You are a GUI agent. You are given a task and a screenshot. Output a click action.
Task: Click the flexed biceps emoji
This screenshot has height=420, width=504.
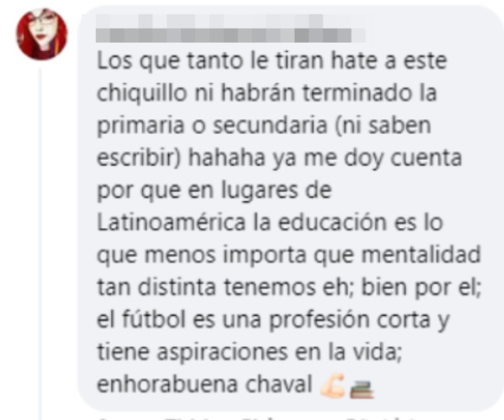tap(332, 385)
